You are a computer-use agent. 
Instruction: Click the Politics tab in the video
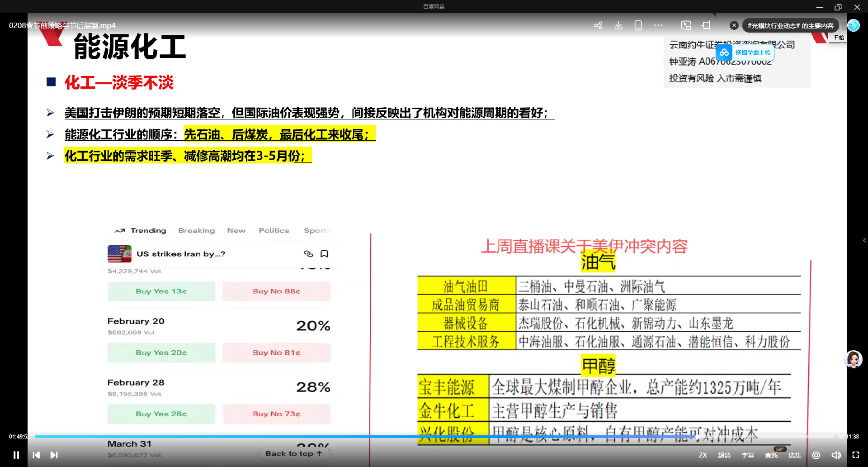(x=274, y=231)
